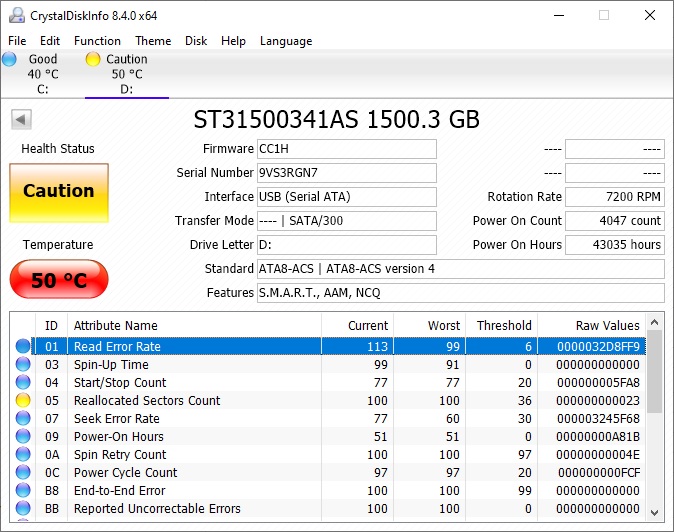The height and width of the screenshot is (532, 674).
Task: Click the blue Good status orb for C:
Action: coord(9,59)
